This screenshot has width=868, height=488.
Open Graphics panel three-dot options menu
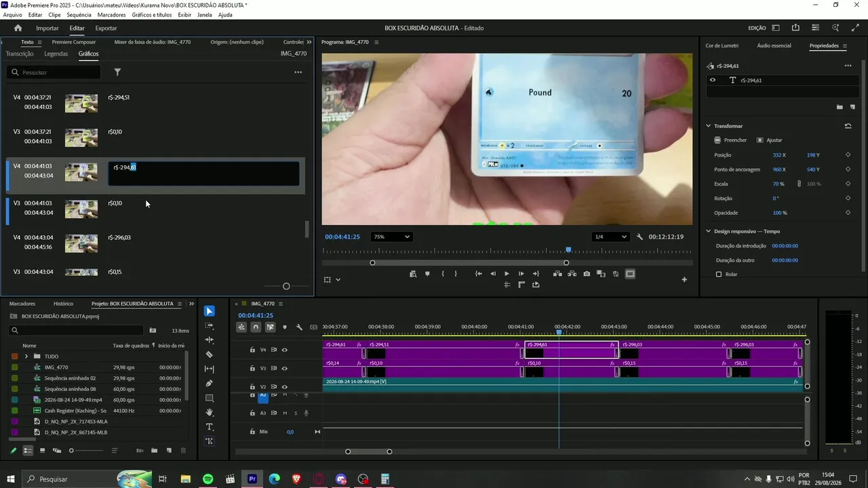(x=298, y=72)
